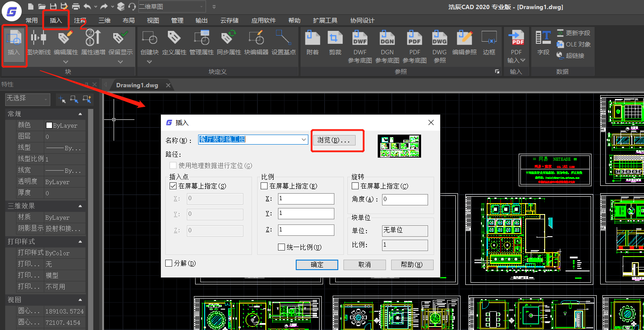This screenshot has height=330, width=644.
Task: Click the quick select icon in 特性 panel
Action: point(87,99)
